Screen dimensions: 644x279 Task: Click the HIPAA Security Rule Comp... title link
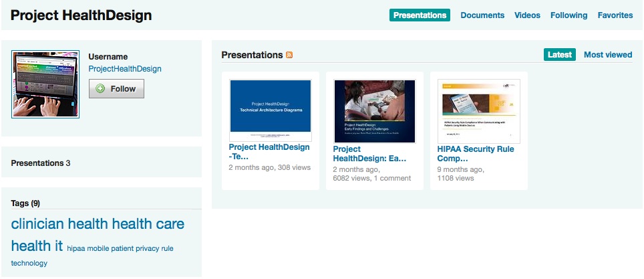click(475, 154)
